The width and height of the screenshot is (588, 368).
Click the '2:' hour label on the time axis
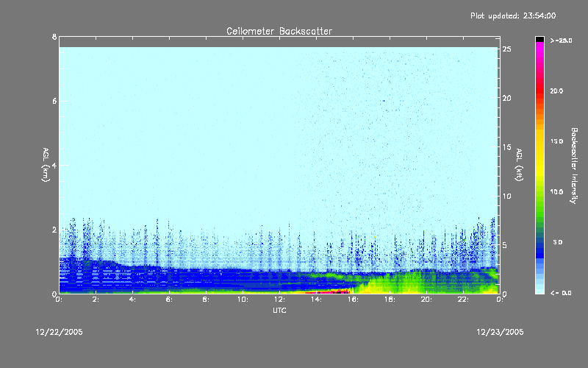pyautogui.click(x=96, y=300)
